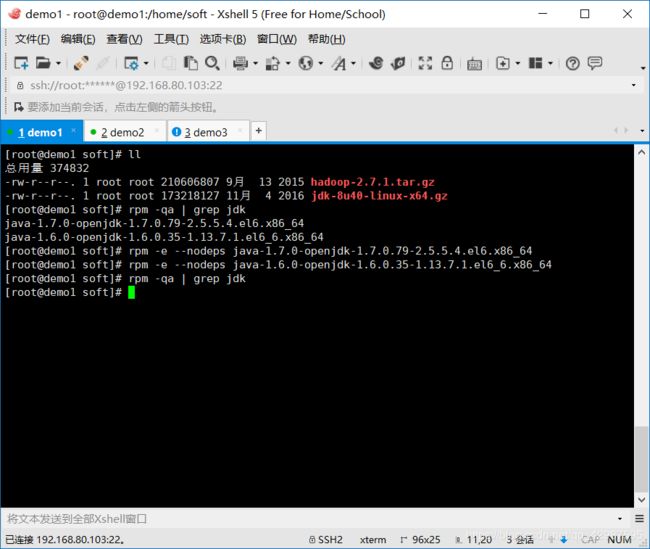Launch the Xagent leaf icon
The width and height of the screenshot is (650, 549).
398,63
